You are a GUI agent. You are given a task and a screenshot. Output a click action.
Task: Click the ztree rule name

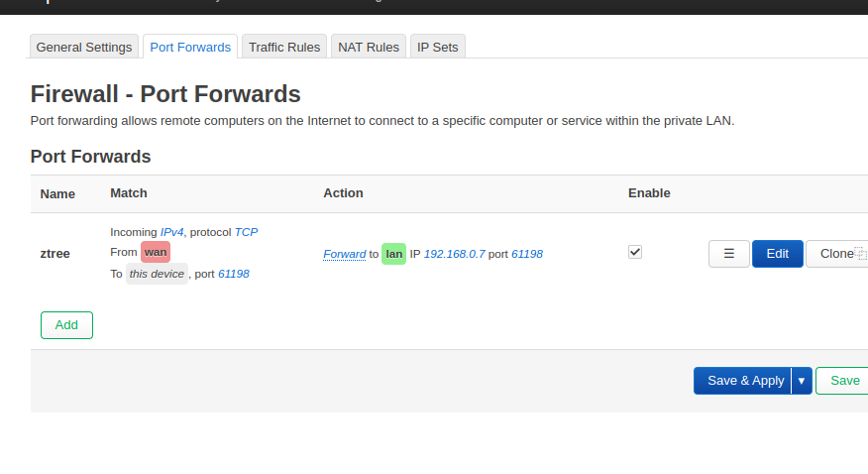tap(54, 254)
